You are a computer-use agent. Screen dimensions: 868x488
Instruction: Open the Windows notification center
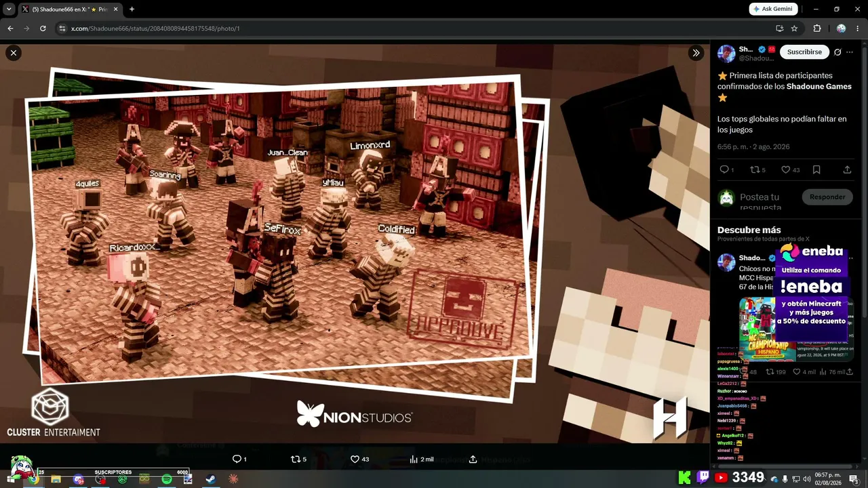tap(854, 479)
